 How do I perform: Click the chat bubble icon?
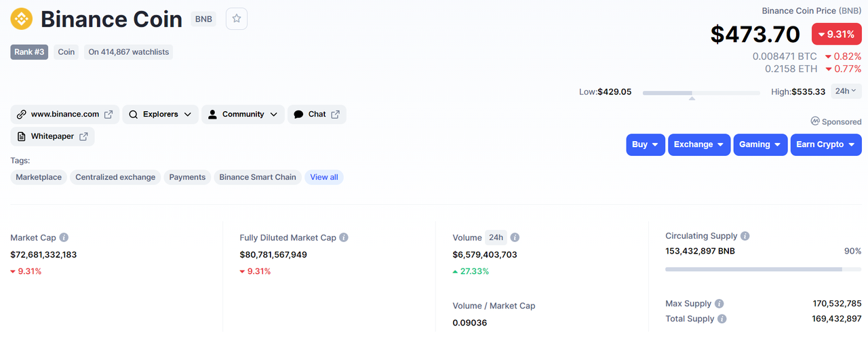click(298, 115)
